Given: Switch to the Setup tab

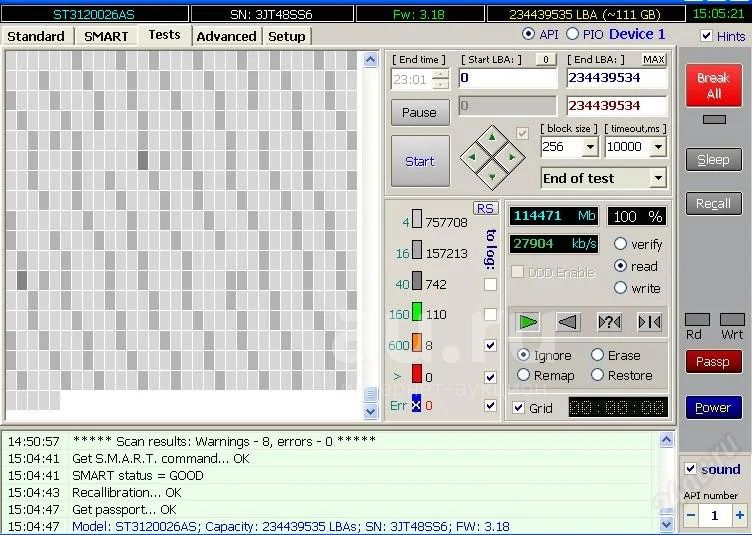Looking at the screenshot, I should pos(286,36).
